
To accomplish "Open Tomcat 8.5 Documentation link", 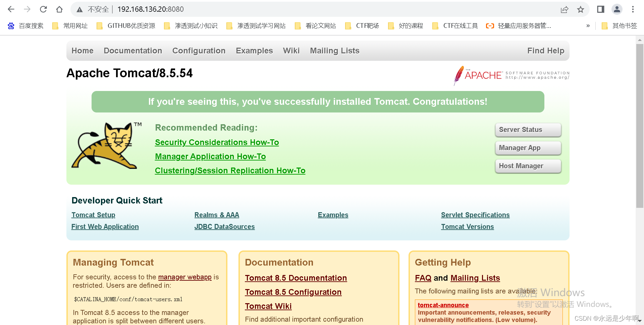I will point(296,278).
